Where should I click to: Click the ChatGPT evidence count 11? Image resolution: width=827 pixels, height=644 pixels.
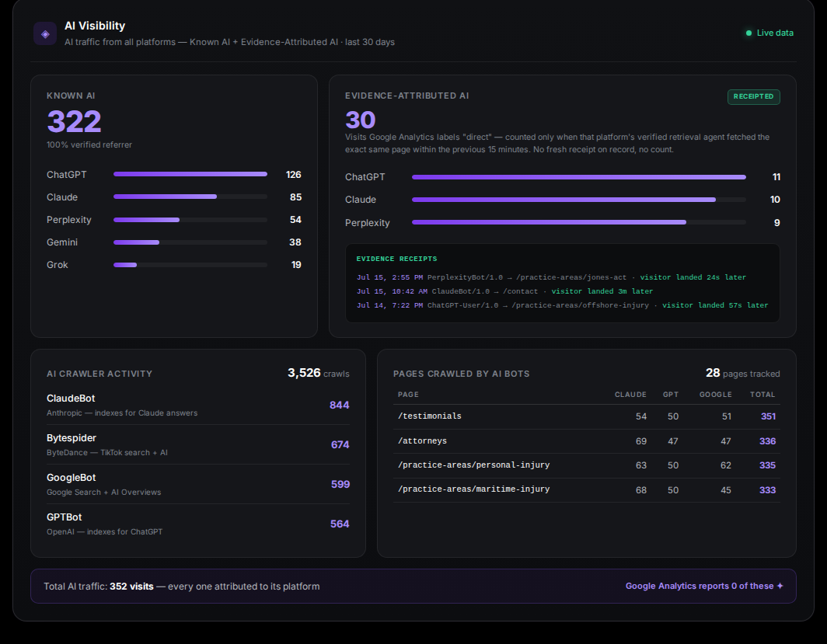pyautogui.click(x=776, y=177)
